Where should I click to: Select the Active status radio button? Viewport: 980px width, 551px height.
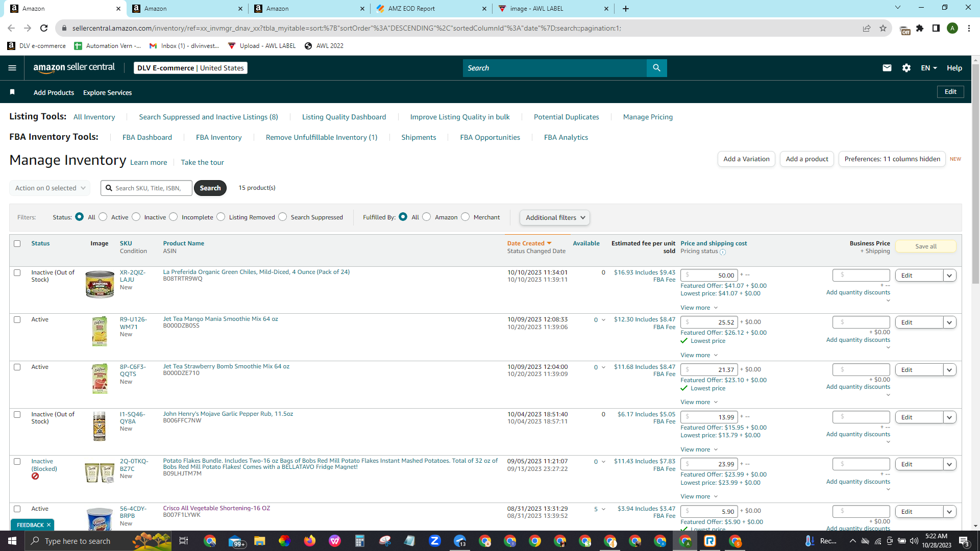(x=103, y=217)
